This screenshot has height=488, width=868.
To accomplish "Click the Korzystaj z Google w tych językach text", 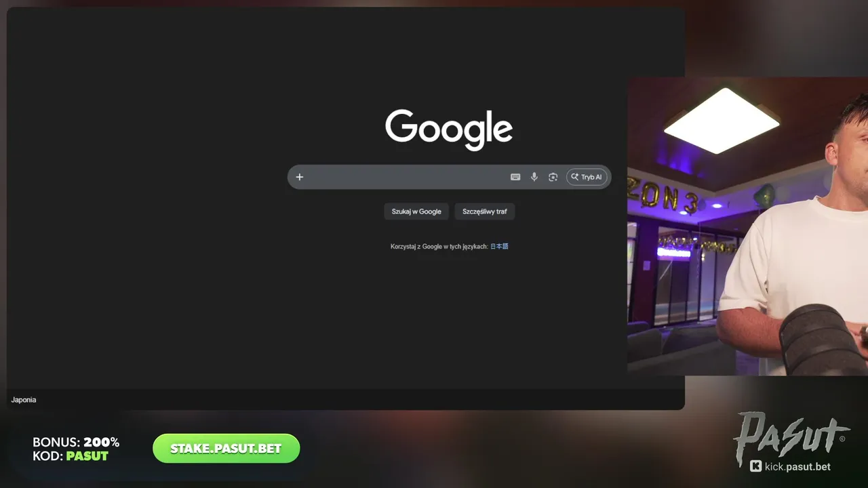I will click(x=439, y=247).
